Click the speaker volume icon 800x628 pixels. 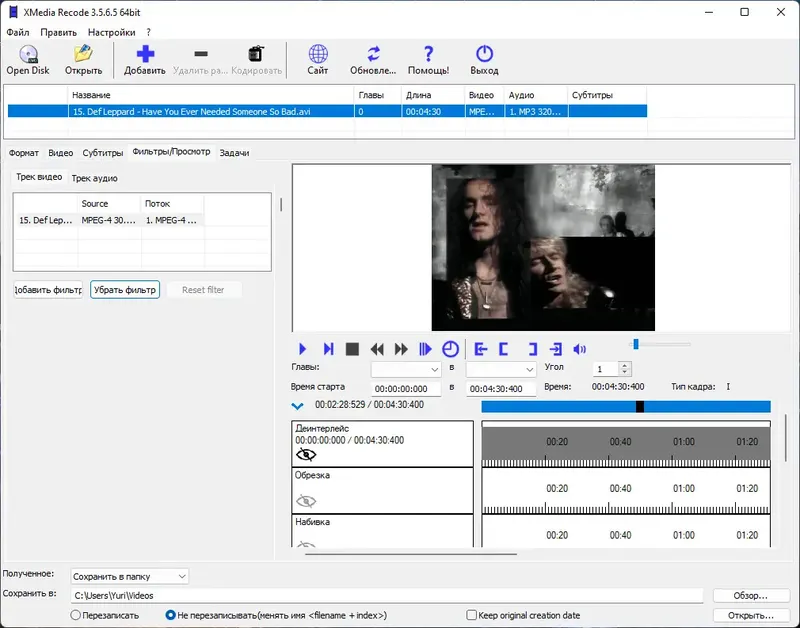click(579, 349)
